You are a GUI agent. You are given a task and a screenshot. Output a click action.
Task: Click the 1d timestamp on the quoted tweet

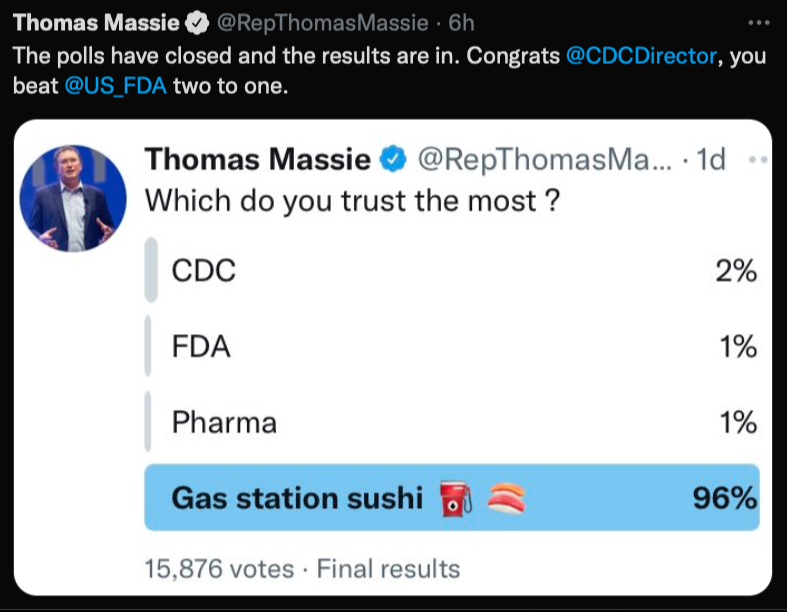coord(712,160)
